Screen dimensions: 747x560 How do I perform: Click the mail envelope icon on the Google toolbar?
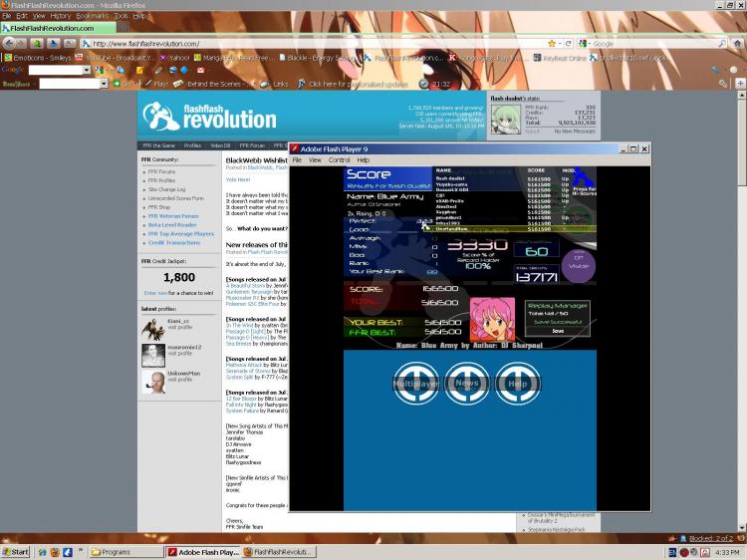point(201,70)
